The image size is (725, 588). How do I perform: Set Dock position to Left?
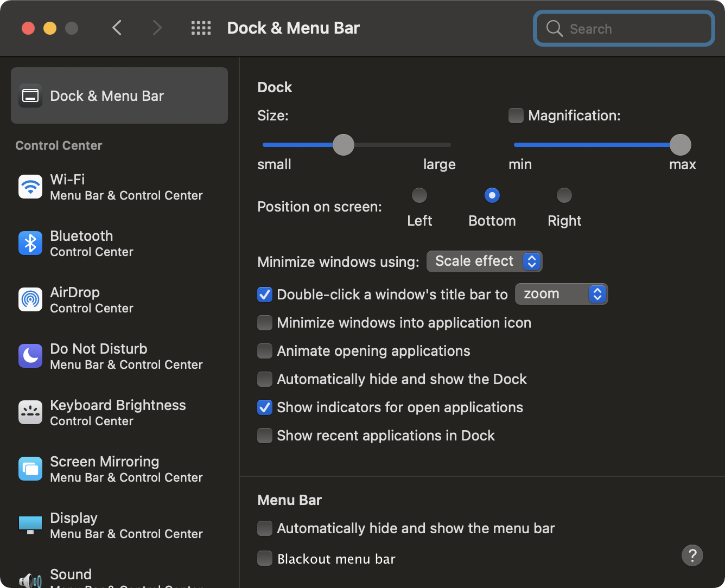[x=419, y=195]
